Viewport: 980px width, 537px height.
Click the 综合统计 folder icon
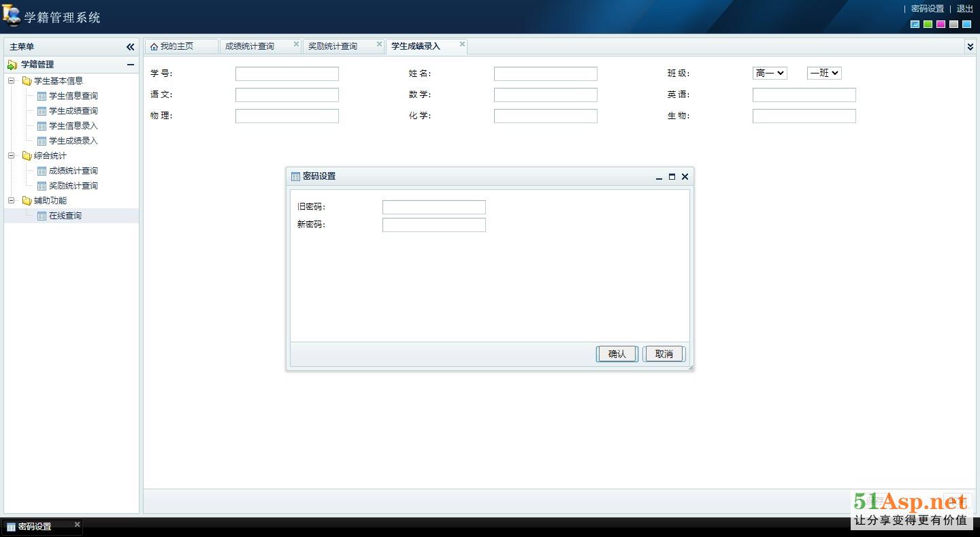tap(27, 156)
